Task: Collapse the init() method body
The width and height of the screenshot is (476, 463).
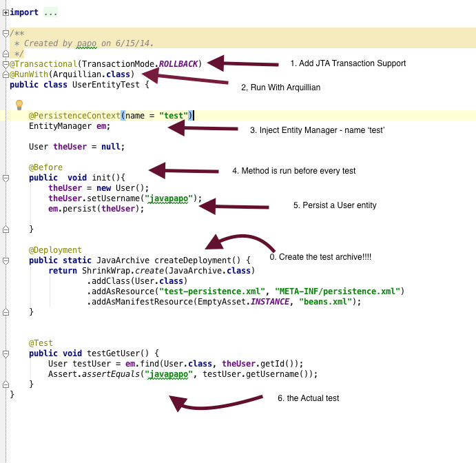Action: (6, 178)
